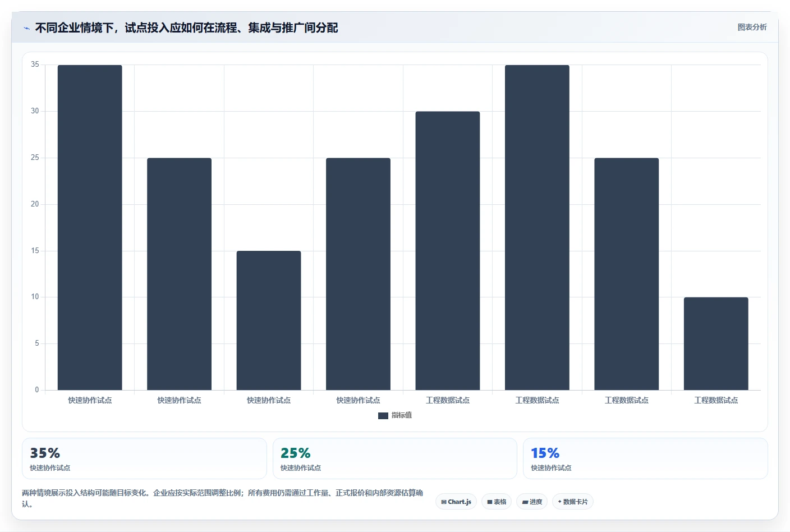
Task: Open the 图表分析 label in the header
Action: click(752, 27)
